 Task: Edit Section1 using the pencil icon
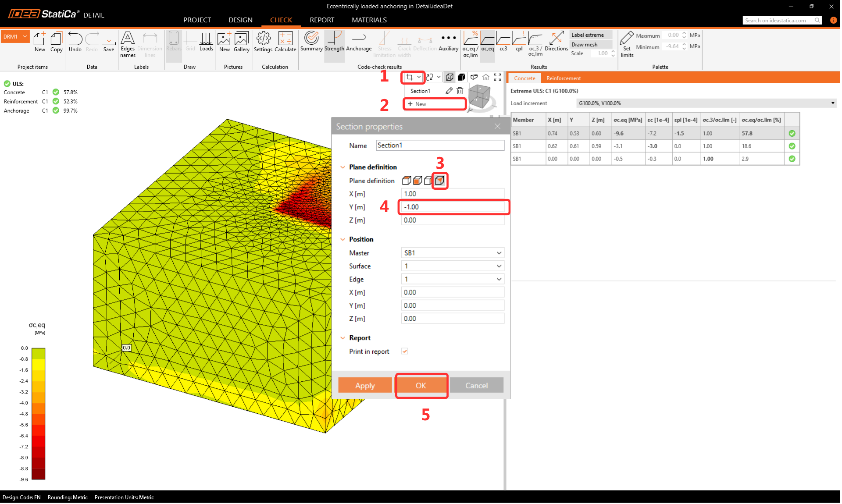pyautogui.click(x=449, y=91)
